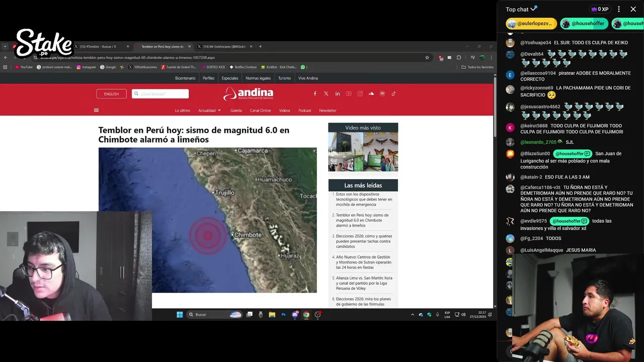Open andina YouTube icon
Image resolution: width=644 pixels, height=362 pixels.
[349, 94]
